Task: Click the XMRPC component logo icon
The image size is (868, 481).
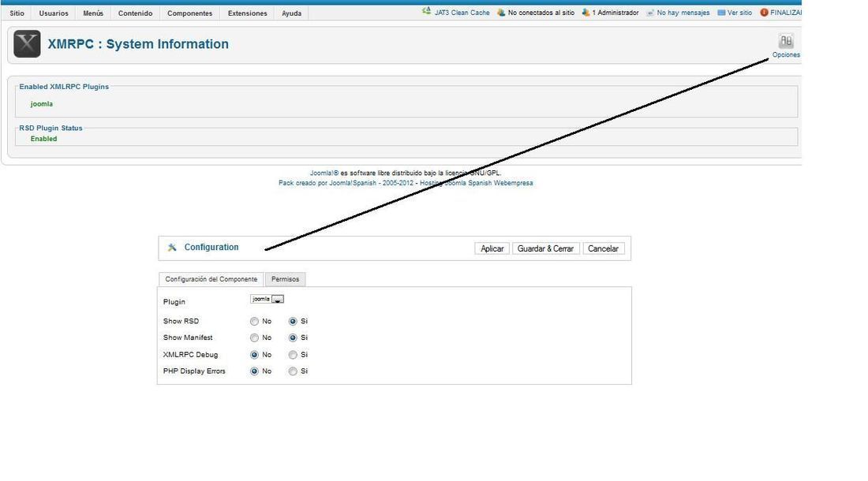Action: point(27,43)
